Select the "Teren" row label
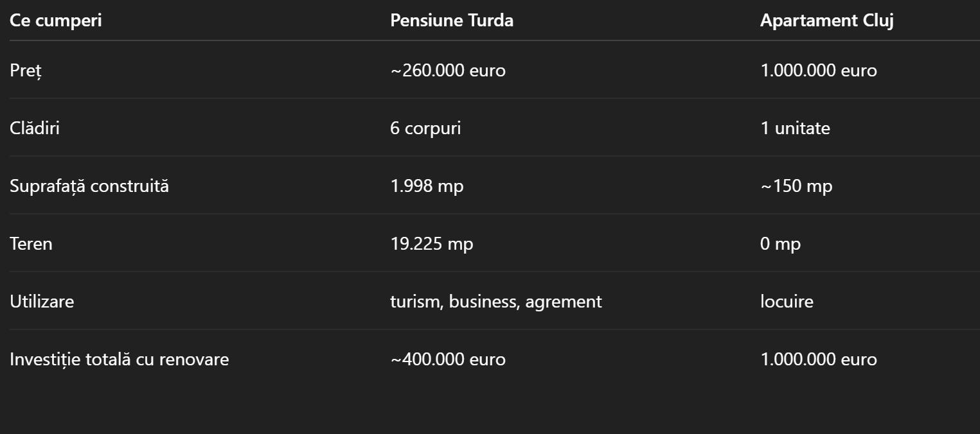The width and height of the screenshot is (980, 434). coord(31,244)
